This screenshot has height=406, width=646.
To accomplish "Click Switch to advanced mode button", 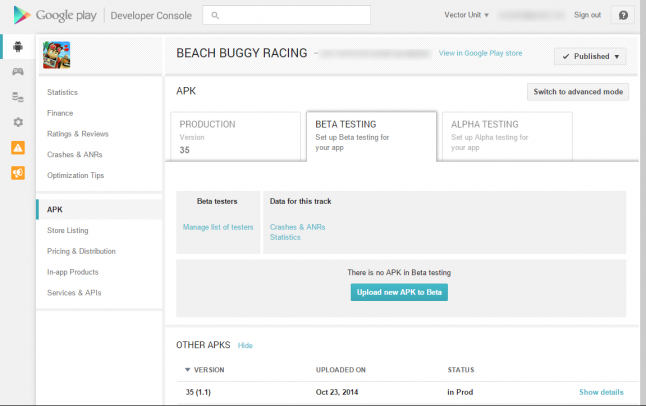I will 578,92.
